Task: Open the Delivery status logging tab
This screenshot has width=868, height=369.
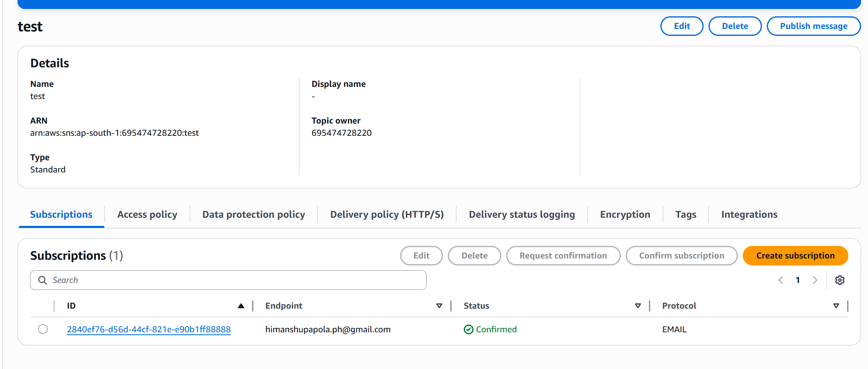Action: tap(522, 214)
